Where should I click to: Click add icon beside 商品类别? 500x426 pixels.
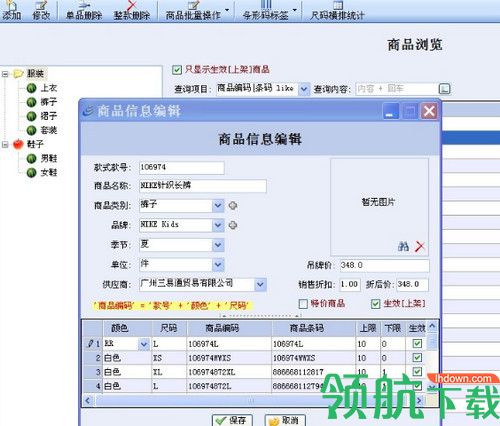point(233,205)
